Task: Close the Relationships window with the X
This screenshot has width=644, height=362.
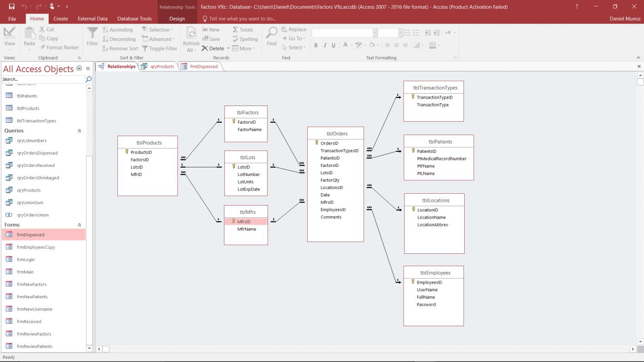Action: 639,66
